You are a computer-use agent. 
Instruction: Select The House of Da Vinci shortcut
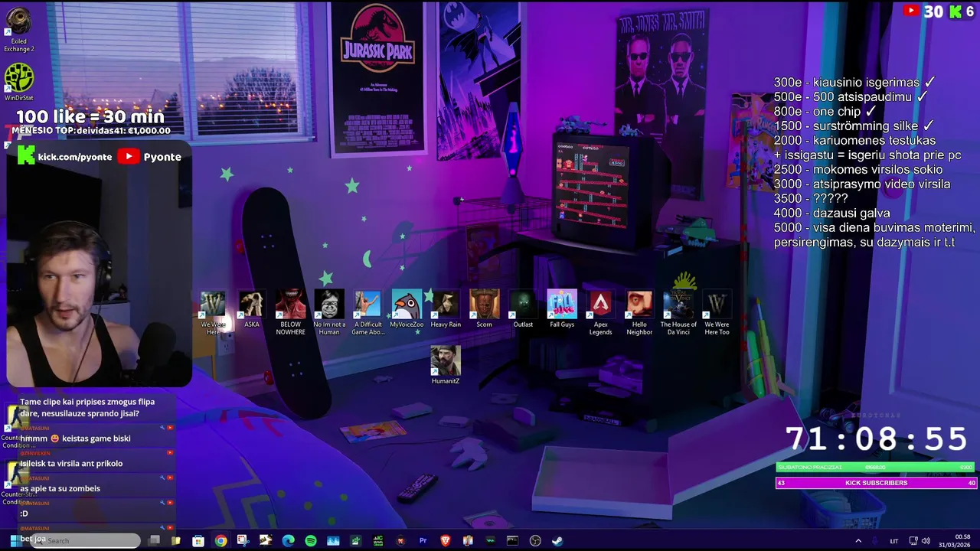(678, 312)
